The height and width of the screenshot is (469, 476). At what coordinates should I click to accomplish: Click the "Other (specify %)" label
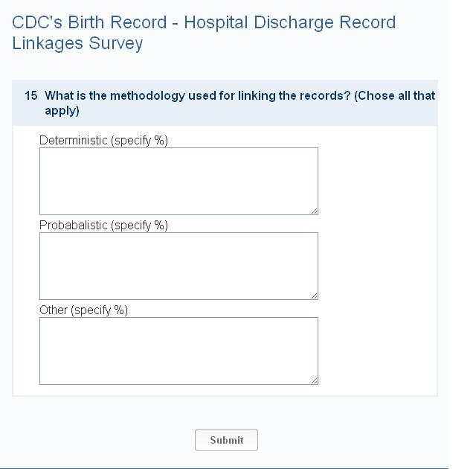pos(83,310)
